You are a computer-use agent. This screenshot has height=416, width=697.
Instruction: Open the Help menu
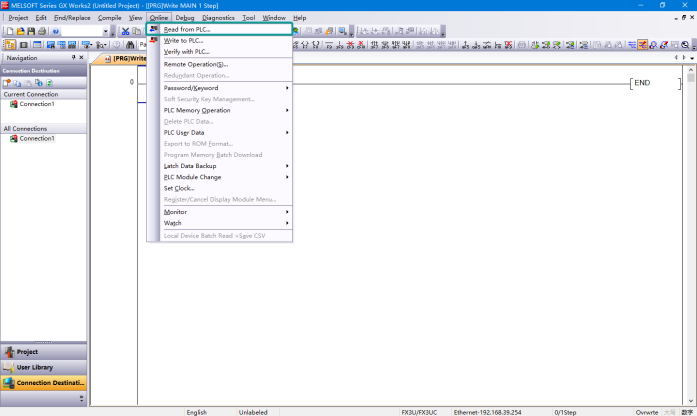pyautogui.click(x=300, y=18)
